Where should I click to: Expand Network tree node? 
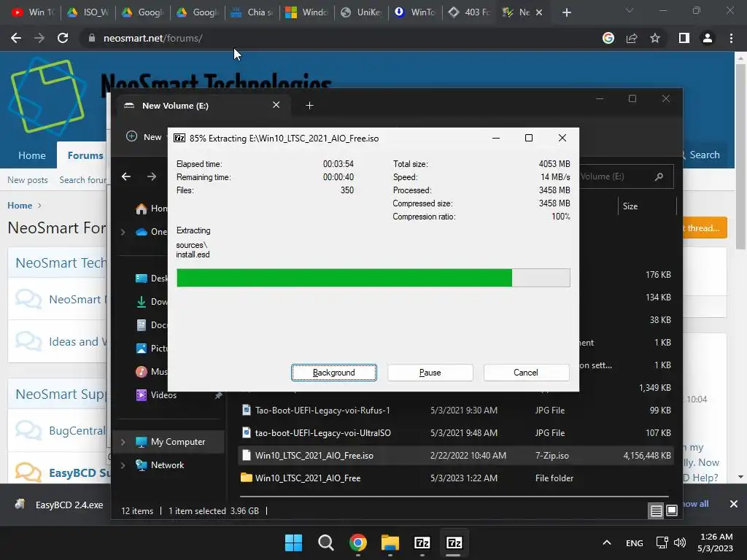click(123, 465)
